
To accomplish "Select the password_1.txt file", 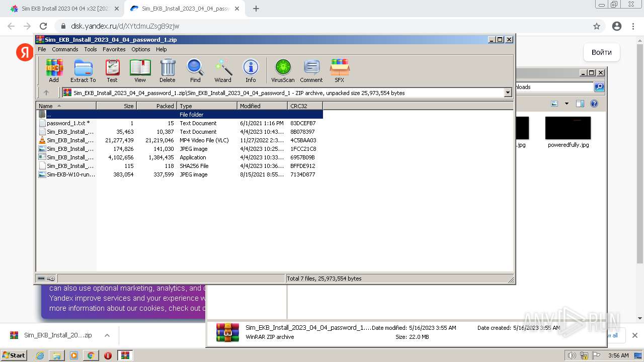I will pyautogui.click(x=180, y=123).
